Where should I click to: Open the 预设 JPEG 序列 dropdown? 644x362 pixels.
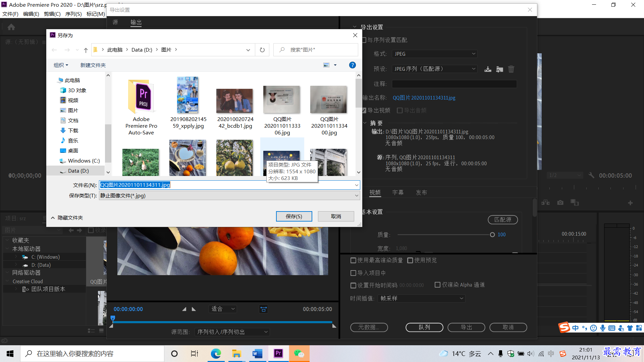[434, 69]
